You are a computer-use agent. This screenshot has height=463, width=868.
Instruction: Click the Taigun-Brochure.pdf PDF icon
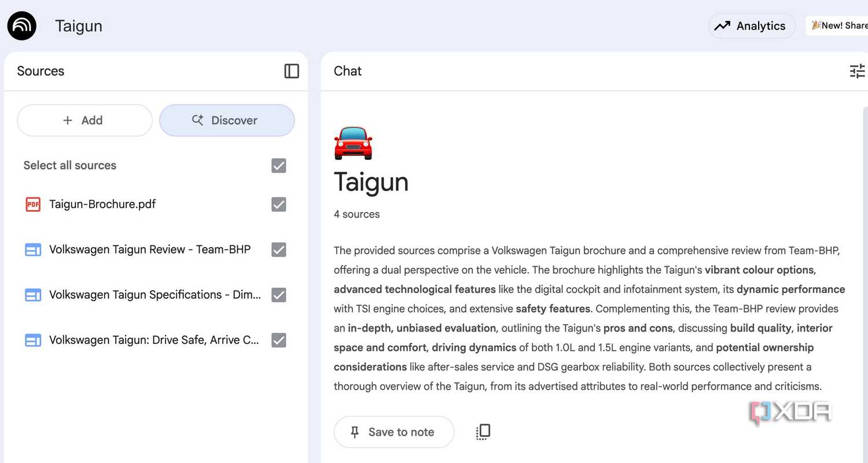click(x=33, y=204)
